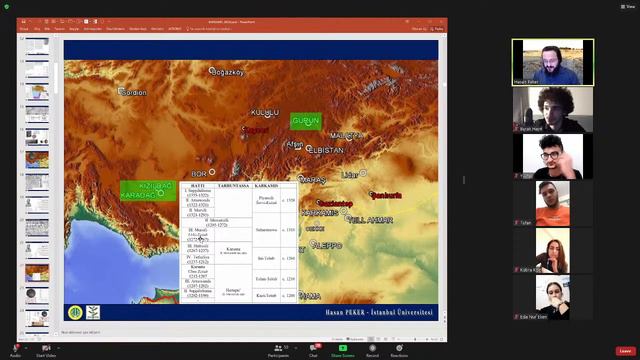Viewport: 640px width, 360px height.
Task: Expand the arrow next to Participants
Action: 296,348
